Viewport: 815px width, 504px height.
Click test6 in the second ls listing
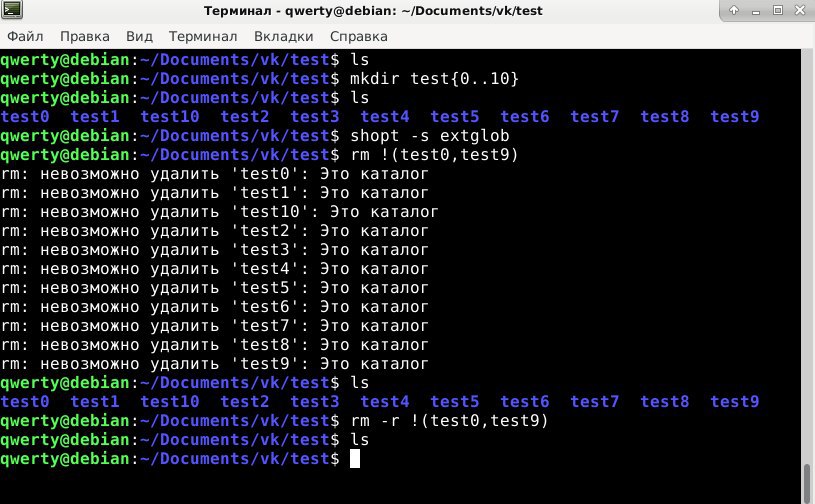click(524, 402)
